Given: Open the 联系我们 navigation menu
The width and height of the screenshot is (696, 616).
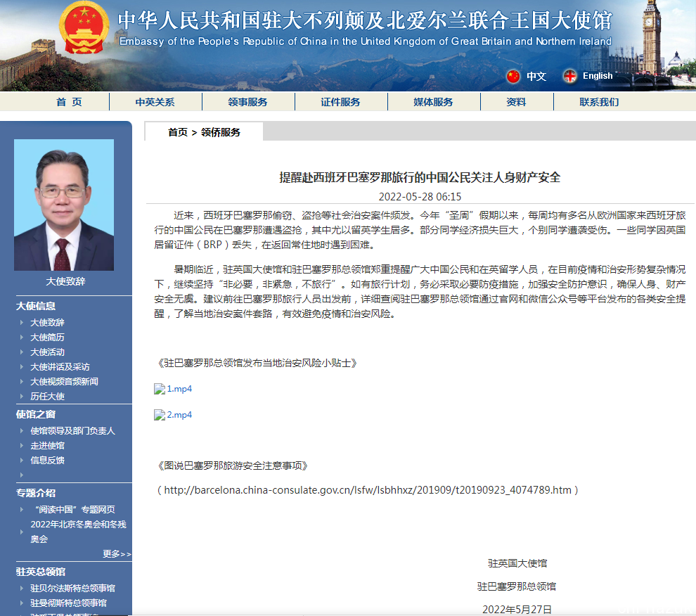Looking at the screenshot, I should pos(599,102).
